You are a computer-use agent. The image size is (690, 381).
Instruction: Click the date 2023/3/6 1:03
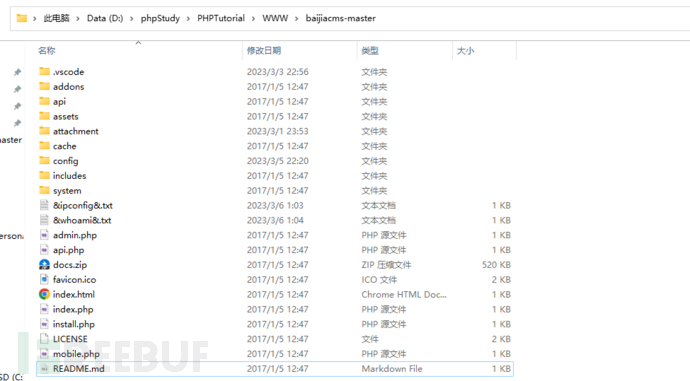[275, 205]
